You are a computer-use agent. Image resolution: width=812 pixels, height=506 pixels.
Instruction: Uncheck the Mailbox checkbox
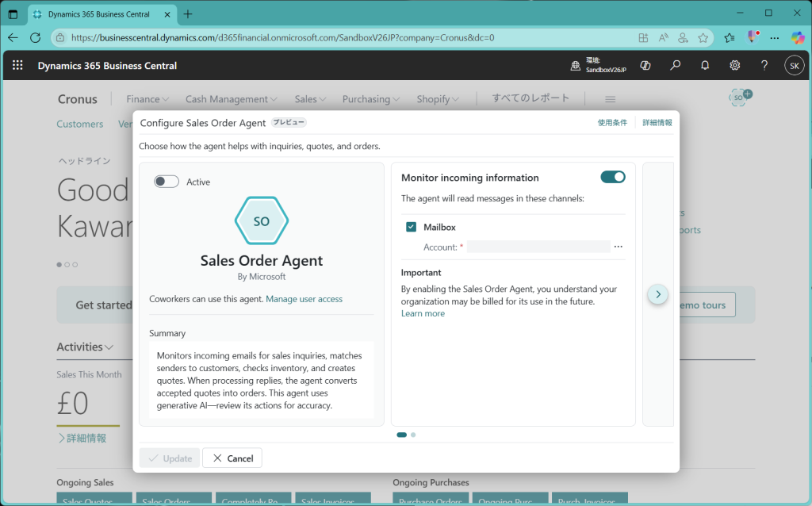[x=412, y=227]
